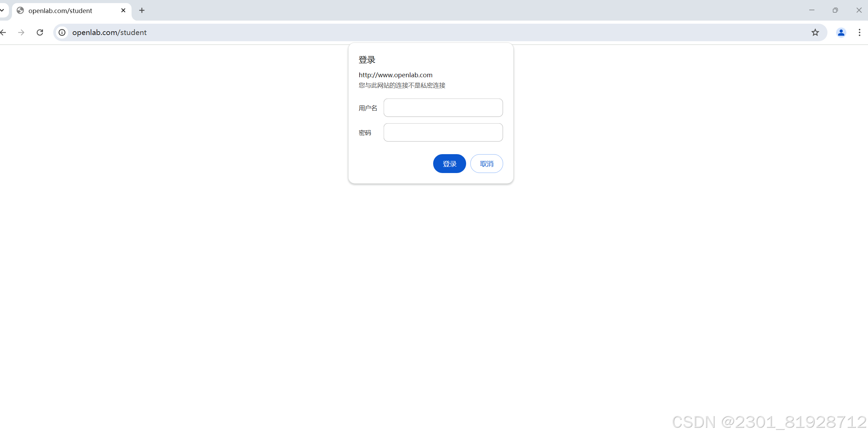Focus the 用户名 username field

tap(443, 108)
